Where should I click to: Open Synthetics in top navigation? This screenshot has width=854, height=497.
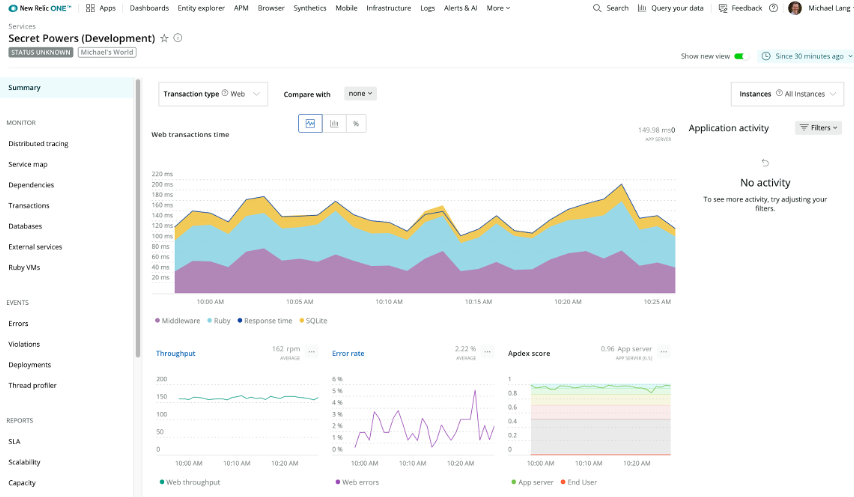pyautogui.click(x=309, y=8)
